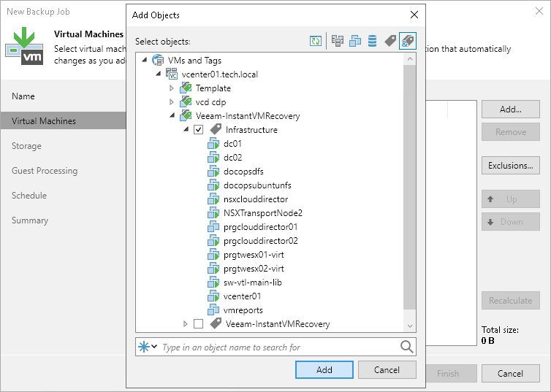The width and height of the screenshot is (551, 392).
Task: Go to the Summary wizard step
Action: coord(30,220)
